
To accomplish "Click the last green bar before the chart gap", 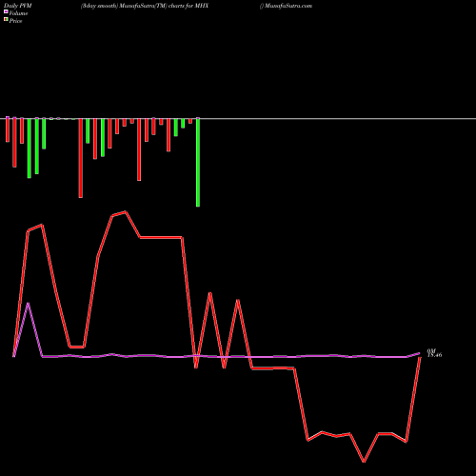I will pos(198,163).
